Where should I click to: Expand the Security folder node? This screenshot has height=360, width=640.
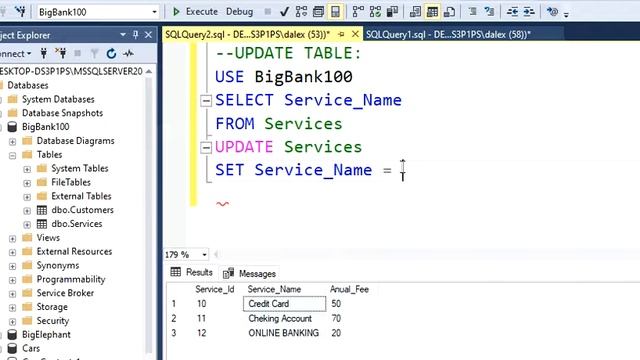(x=13, y=322)
